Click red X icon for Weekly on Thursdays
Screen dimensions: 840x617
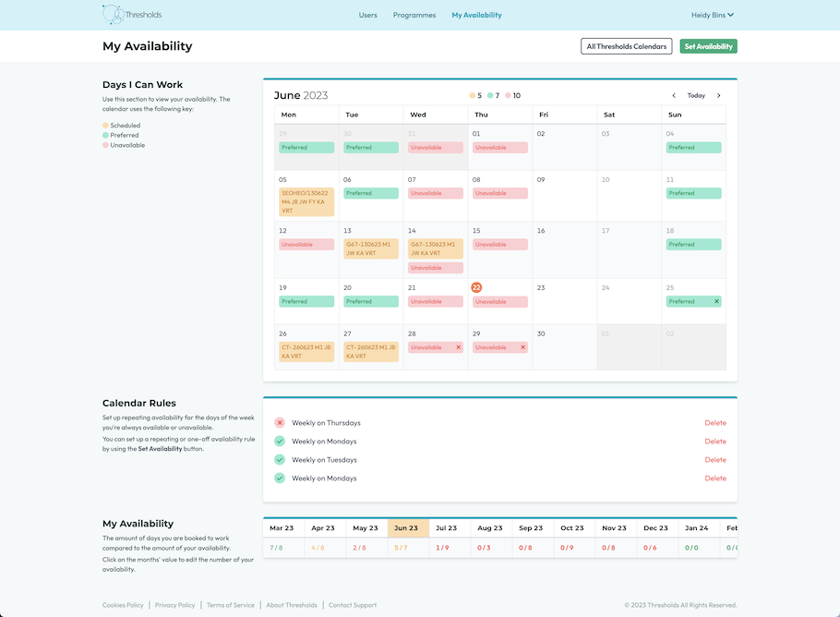click(x=280, y=423)
